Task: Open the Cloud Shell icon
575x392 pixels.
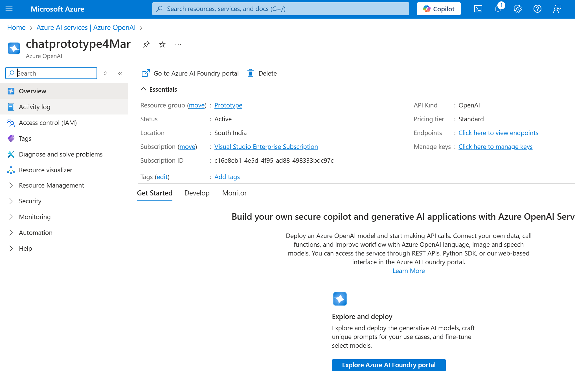Action: [x=478, y=9]
